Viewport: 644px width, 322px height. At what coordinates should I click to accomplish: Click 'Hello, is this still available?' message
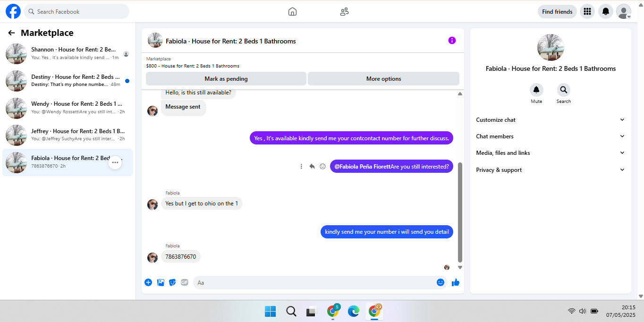tap(198, 93)
